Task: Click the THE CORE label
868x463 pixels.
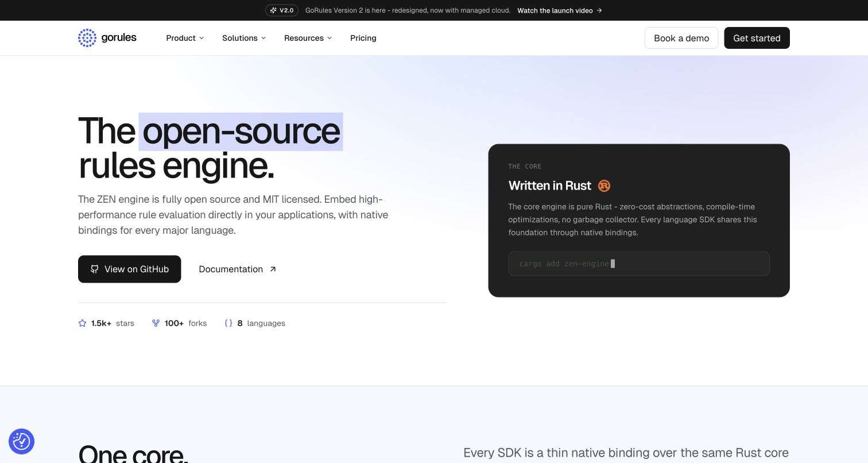Action: pos(525,167)
